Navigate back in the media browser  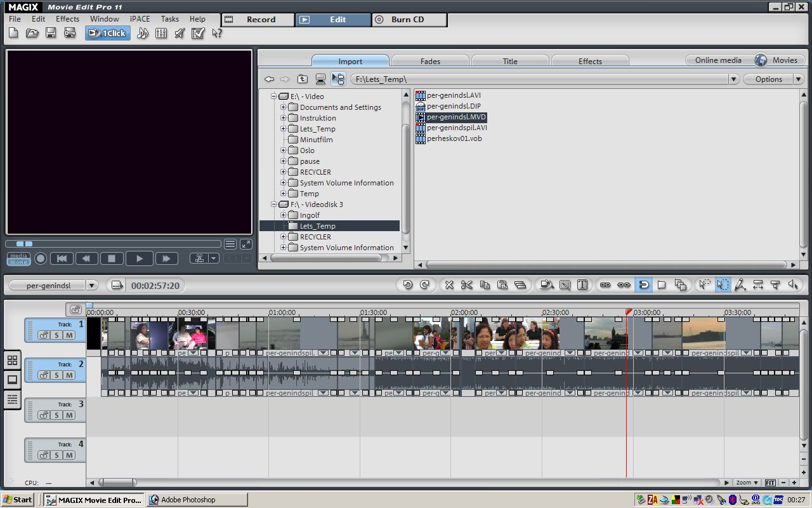coord(269,79)
